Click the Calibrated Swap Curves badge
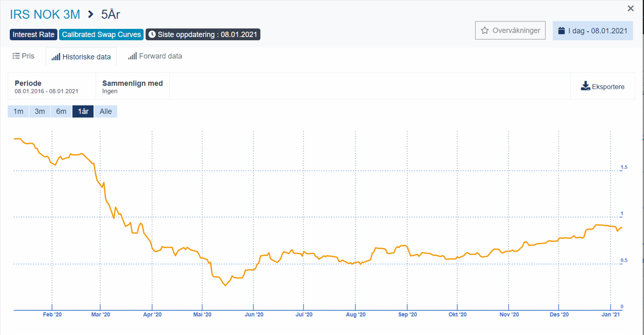 (101, 34)
